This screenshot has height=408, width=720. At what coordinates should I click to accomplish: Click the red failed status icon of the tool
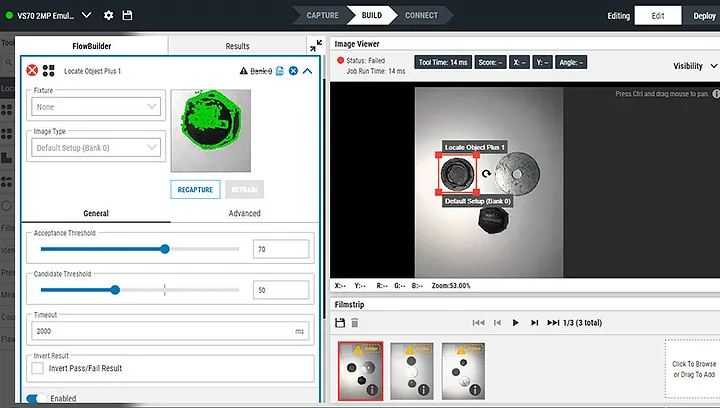[32, 71]
